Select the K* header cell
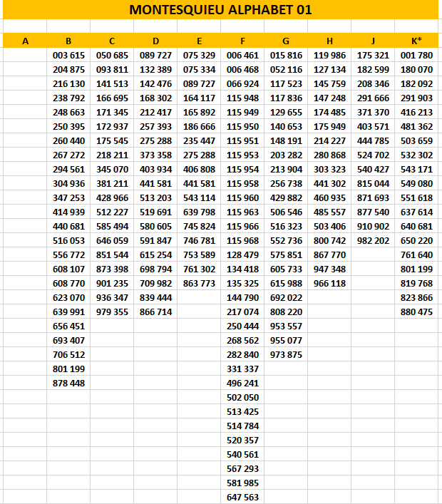Image resolution: width=442 pixels, height=504 pixels. point(416,41)
